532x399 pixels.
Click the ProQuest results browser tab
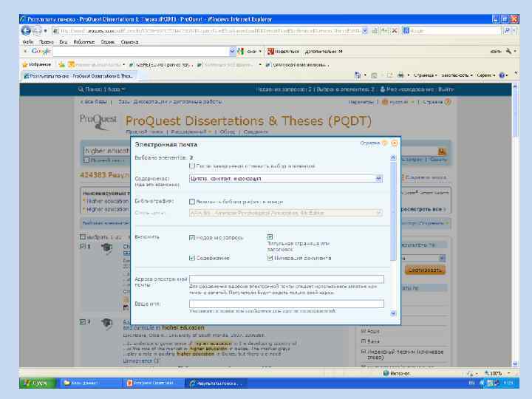click(79, 76)
